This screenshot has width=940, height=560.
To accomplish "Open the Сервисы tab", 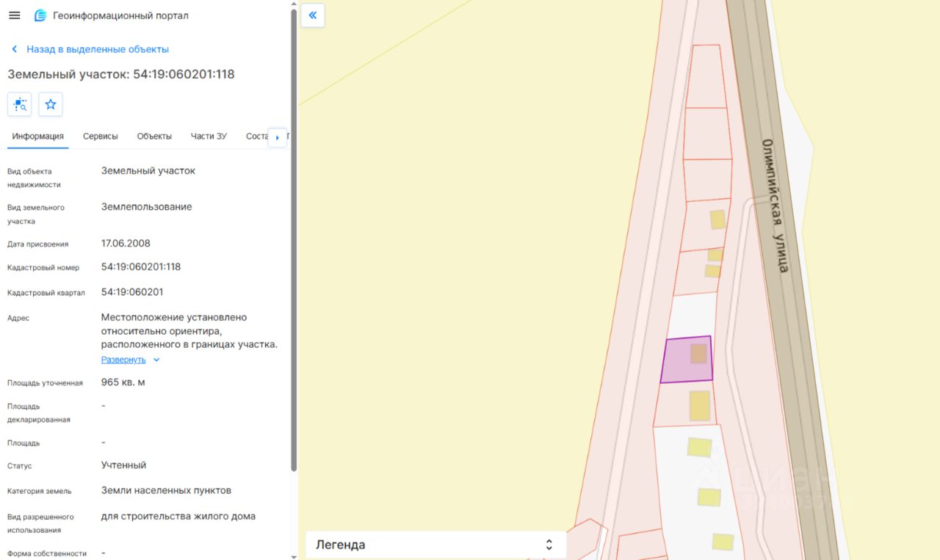I will point(100,137).
